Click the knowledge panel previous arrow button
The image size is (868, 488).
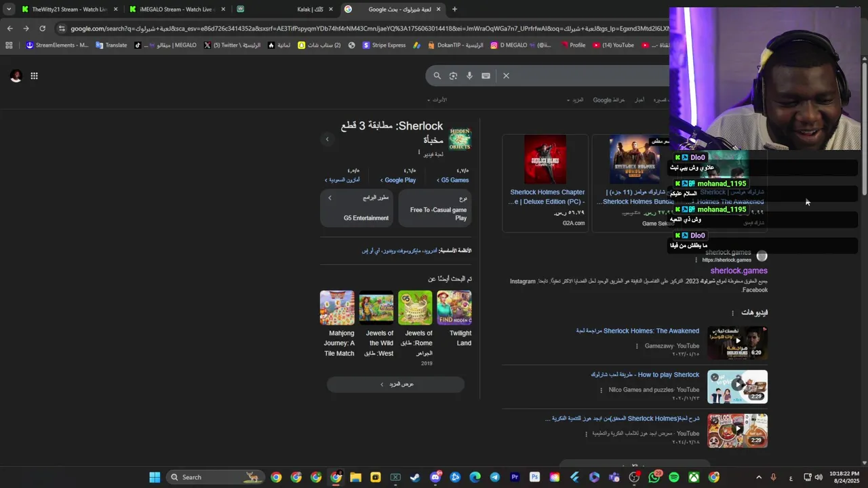327,140
